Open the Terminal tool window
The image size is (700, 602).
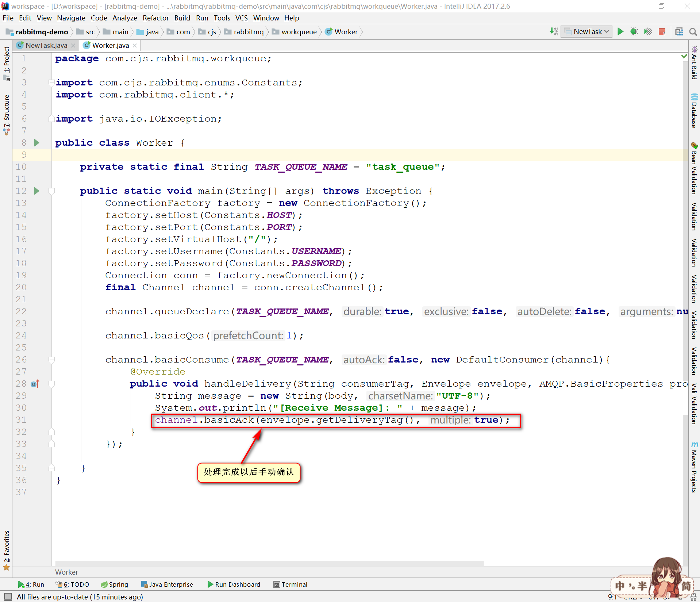coord(291,584)
